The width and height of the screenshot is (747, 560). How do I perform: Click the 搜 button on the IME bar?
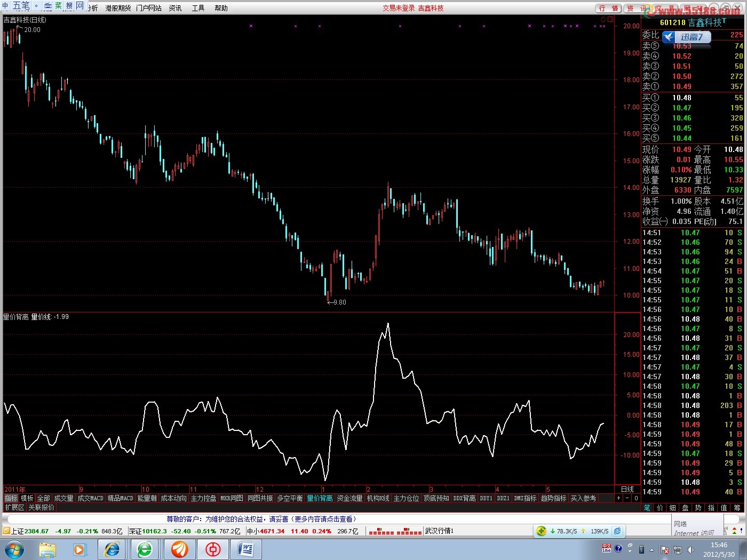coord(69,6)
